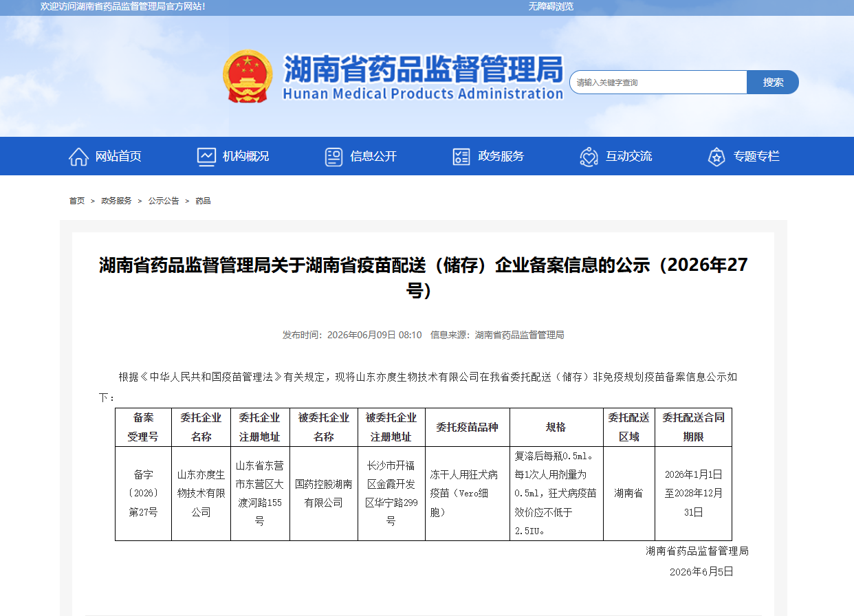Click the star badge icon beside 专题专栏
The image size is (854, 616).
(x=716, y=157)
